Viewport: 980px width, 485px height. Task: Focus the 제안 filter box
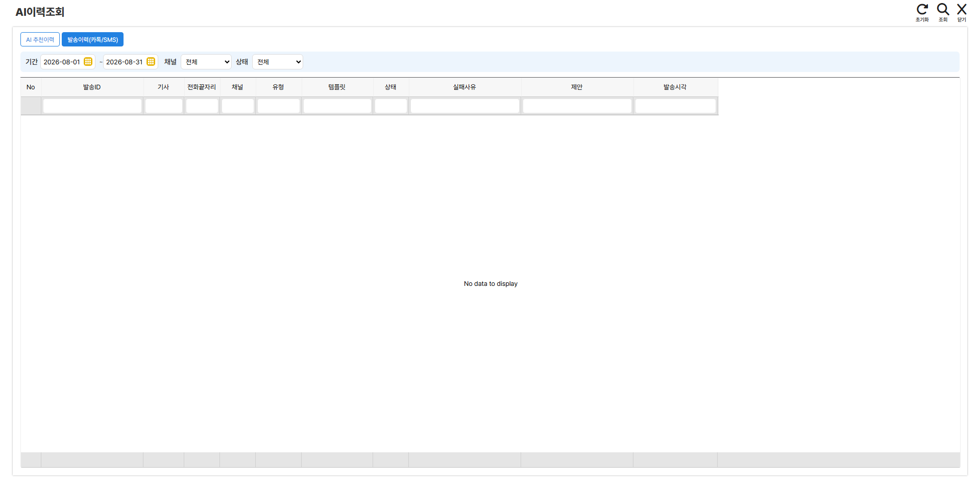click(577, 106)
